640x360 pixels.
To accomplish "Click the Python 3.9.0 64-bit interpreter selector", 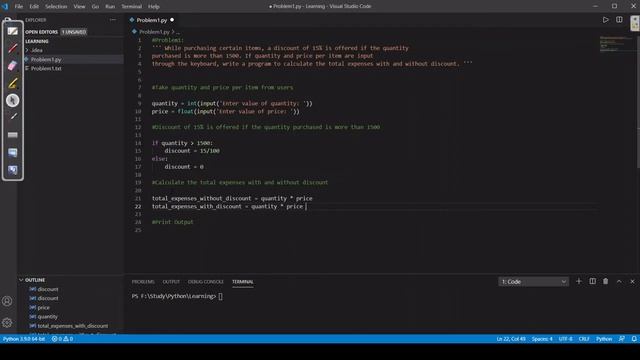I will pyautogui.click(x=24, y=339).
